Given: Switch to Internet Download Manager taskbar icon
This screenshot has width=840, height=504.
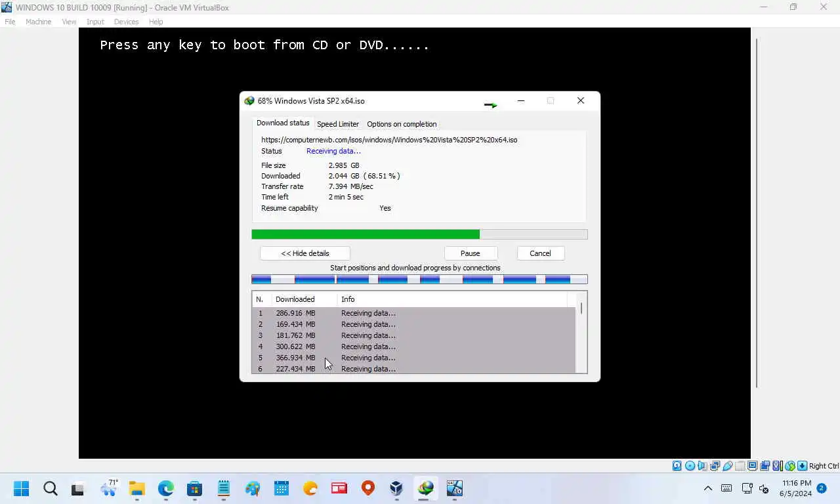Looking at the screenshot, I should click(x=426, y=488).
